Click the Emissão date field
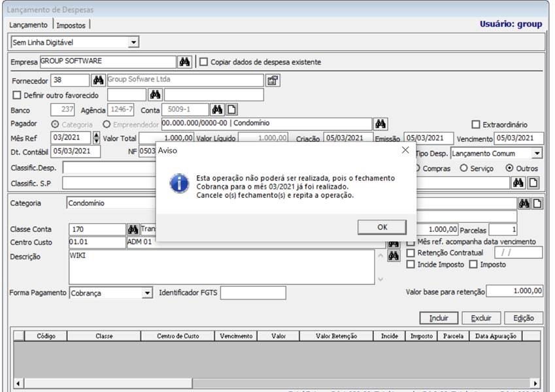 (x=429, y=139)
